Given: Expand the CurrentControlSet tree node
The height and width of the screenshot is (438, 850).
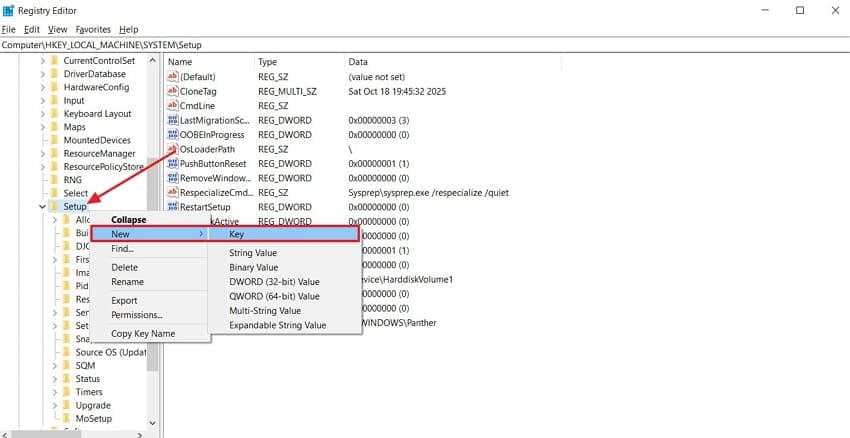Looking at the screenshot, I should [42, 61].
